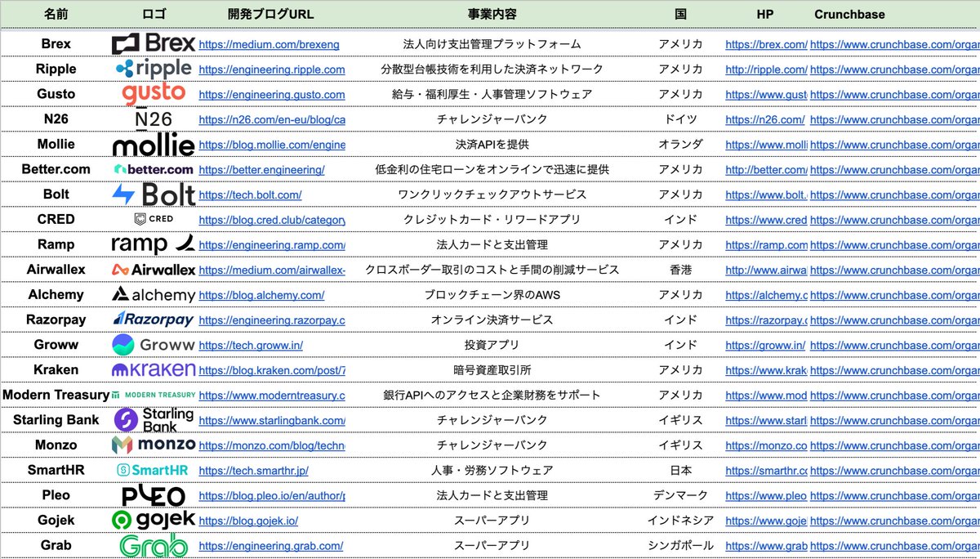Open the https://n26.com/ homepage link
Screen dimensions: 980x559
pyautogui.click(x=764, y=119)
